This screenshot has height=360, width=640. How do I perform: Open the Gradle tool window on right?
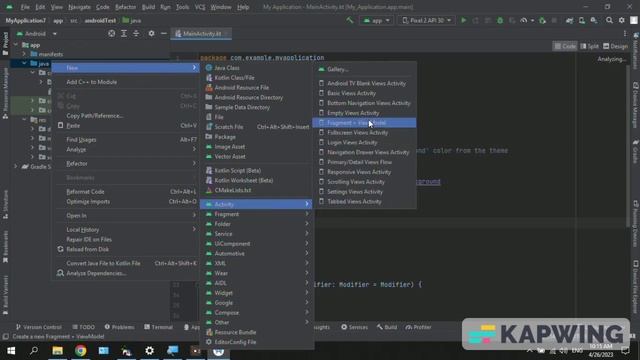click(636, 152)
